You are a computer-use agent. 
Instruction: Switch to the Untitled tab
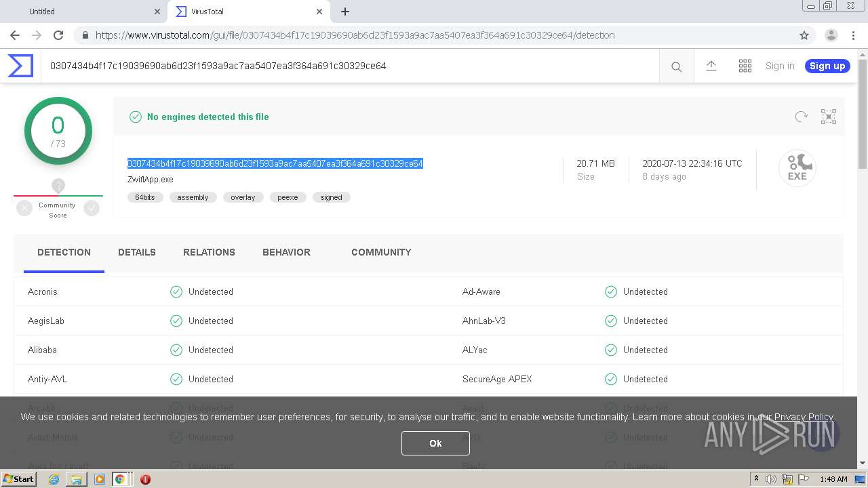(x=84, y=12)
